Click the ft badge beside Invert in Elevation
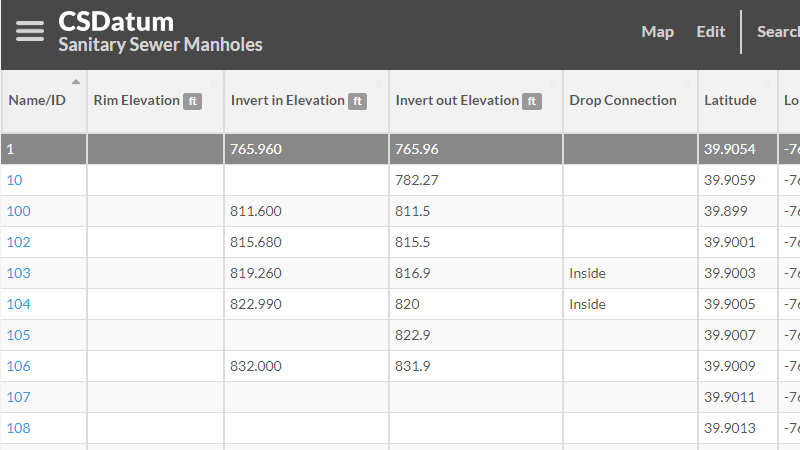Image resolution: width=800 pixels, height=450 pixels. click(356, 101)
